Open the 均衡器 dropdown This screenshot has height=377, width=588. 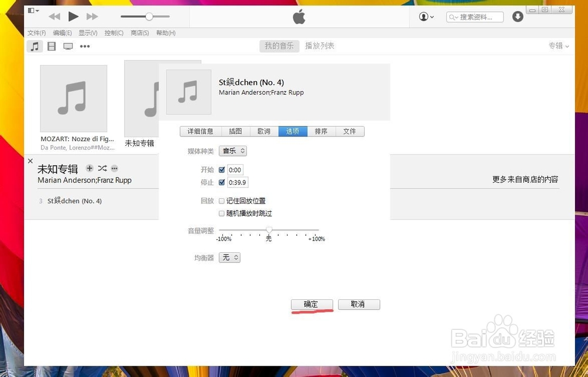click(x=229, y=257)
